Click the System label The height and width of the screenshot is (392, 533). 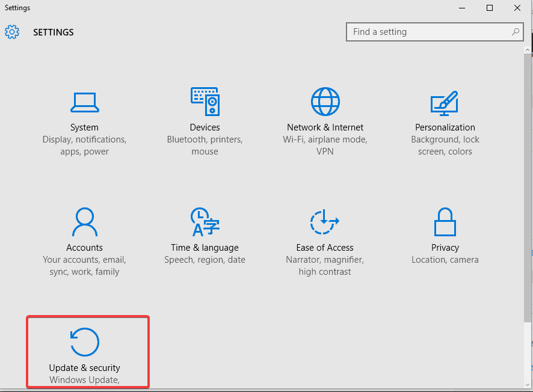pos(84,127)
